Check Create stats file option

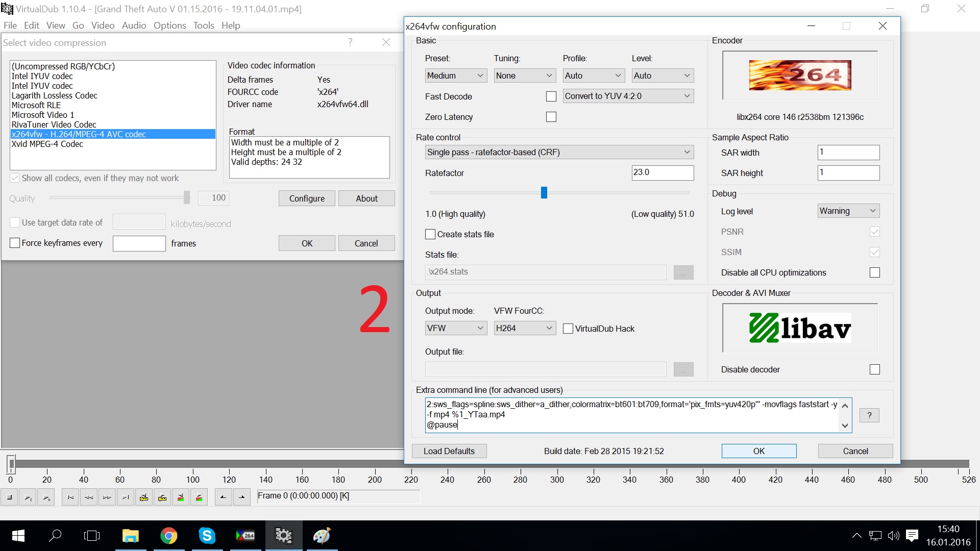pos(430,234)
